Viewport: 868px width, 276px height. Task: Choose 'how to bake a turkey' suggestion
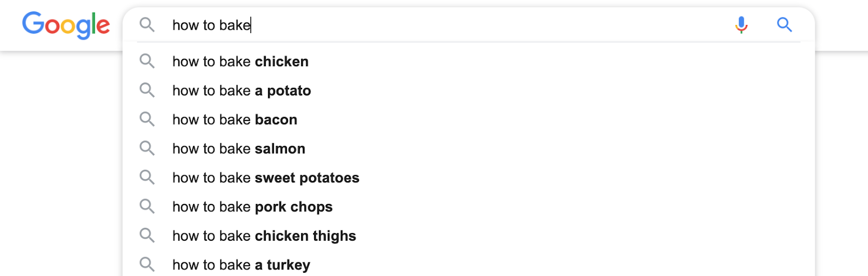coord(469,265)
